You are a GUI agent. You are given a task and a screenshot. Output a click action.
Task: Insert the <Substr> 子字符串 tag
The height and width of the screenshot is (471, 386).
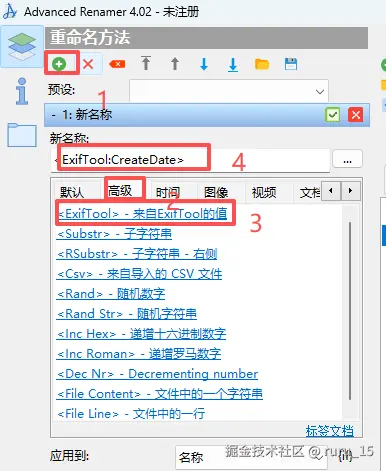coord(114,234)
